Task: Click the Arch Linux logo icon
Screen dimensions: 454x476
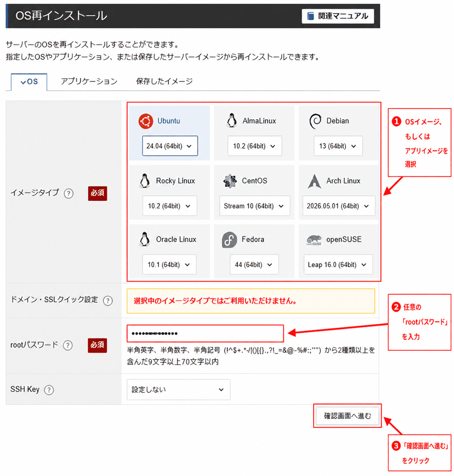Action: pyautogui.click(x=314, y=181)
